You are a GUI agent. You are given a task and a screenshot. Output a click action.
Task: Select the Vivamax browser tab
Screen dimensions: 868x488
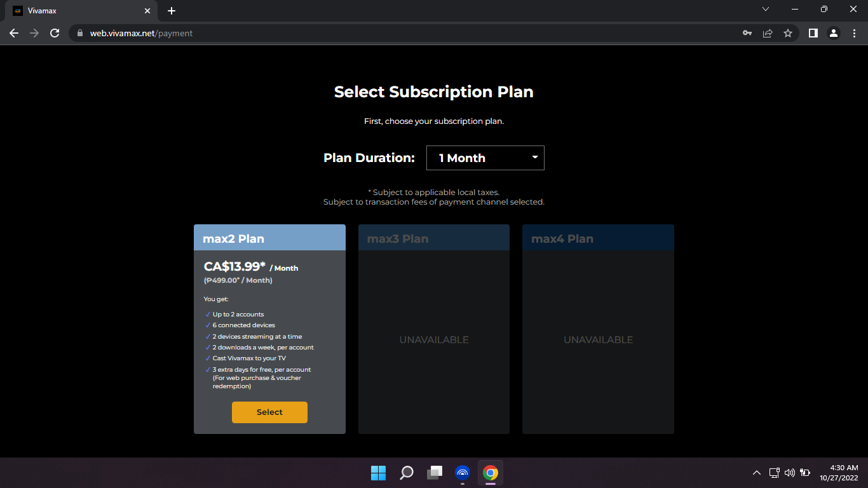click(81, 11)
